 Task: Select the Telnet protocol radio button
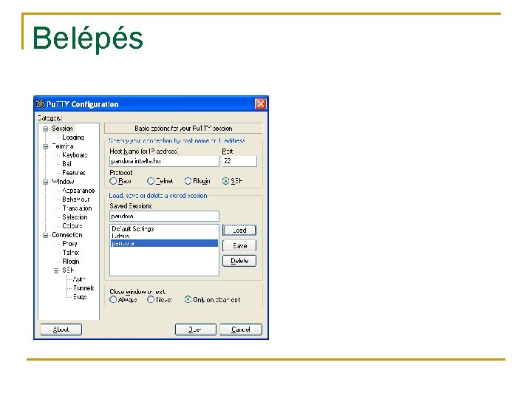tap(151, 181)
